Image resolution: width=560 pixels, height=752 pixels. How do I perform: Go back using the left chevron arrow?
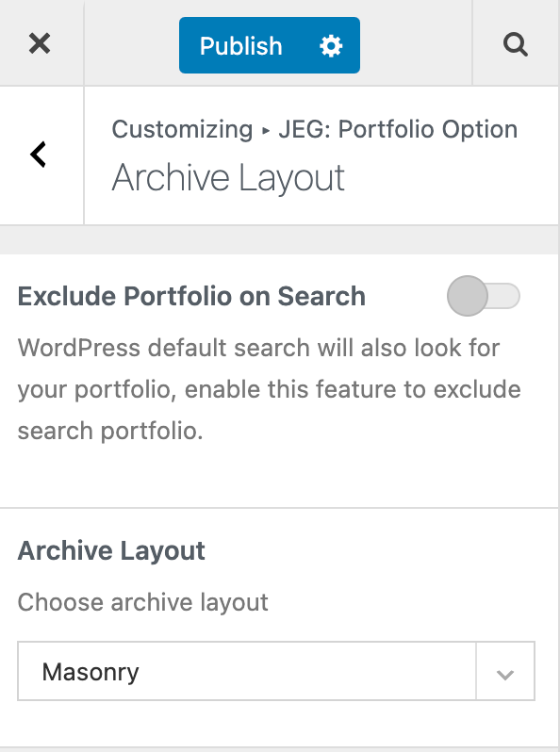(38, 155)
